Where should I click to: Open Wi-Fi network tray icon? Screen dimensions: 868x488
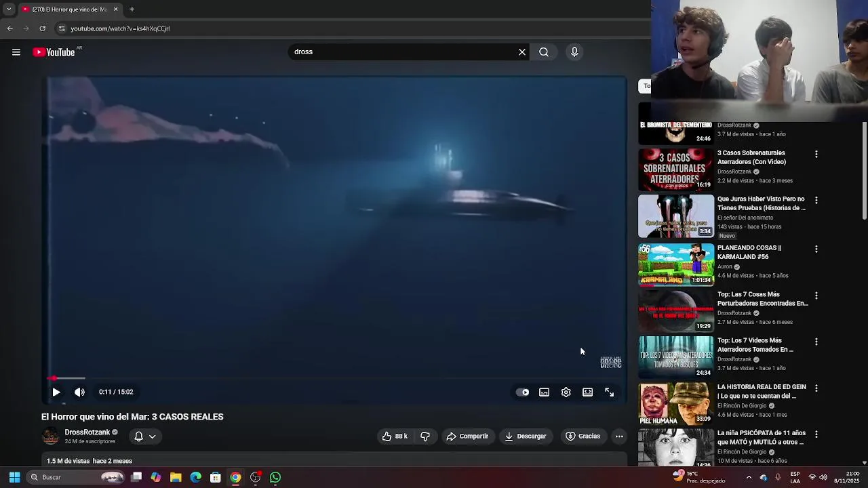click(x=812, y=477)
